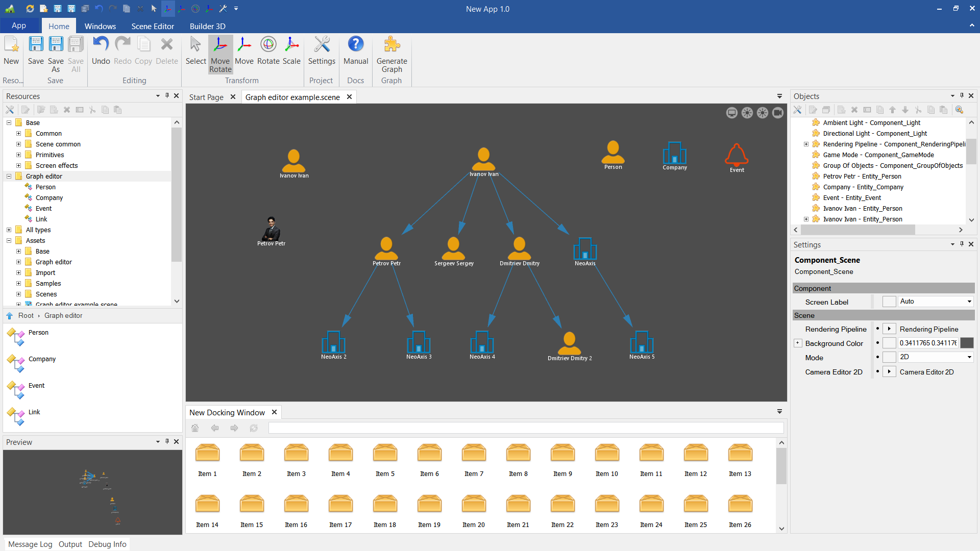
Task: Switch to the Scene Editor ribbon tab
Action: [153, 26]
